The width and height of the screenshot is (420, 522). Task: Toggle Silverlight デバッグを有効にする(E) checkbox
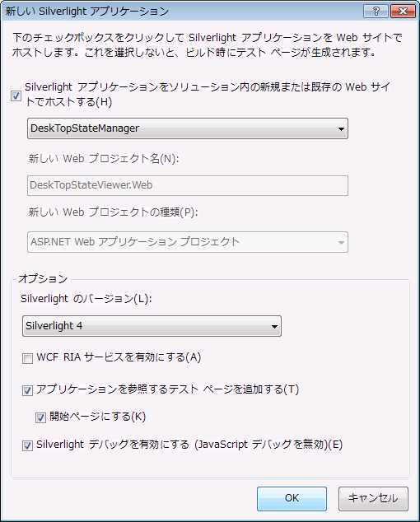click(27, 445)
